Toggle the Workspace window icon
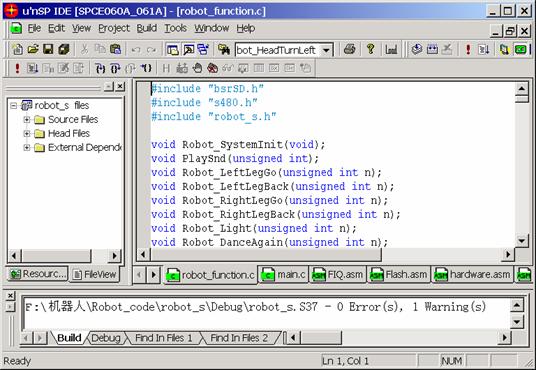The height and width of the screenshot is (370, 536). coord(173,50)
